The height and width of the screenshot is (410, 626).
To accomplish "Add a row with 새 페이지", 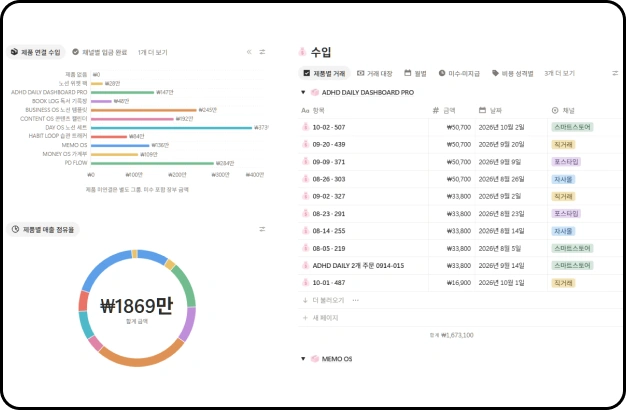I will coord(321,318).
